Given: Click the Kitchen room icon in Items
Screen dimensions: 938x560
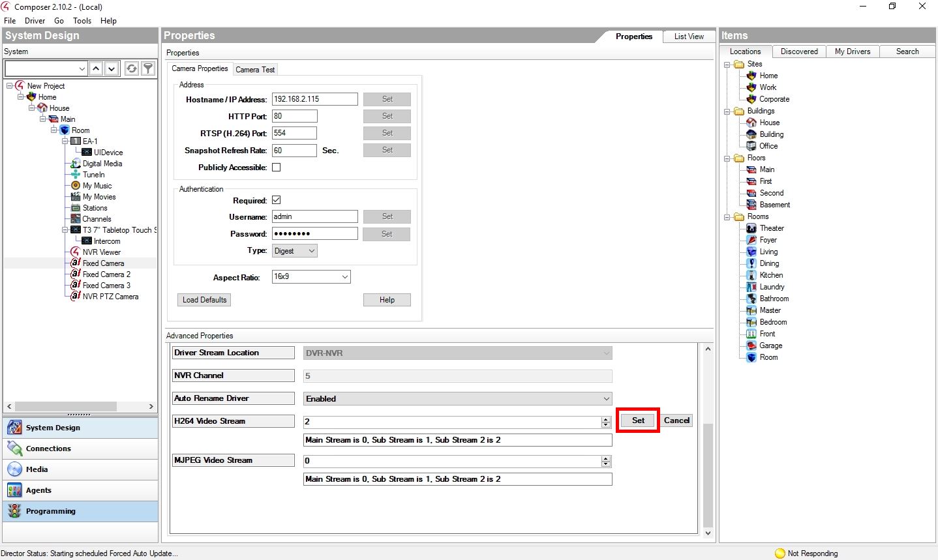Looking at the screenshot, I should (x=751, y=275).
